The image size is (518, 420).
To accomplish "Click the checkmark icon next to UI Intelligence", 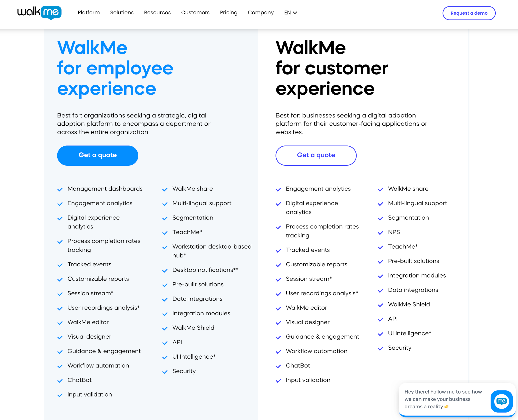I will point(165,357).
